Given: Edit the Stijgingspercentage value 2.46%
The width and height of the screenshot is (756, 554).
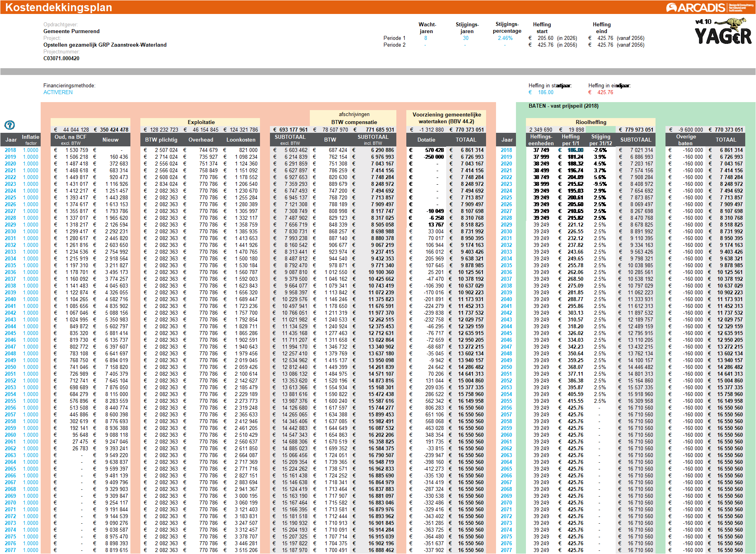Looking at the screenshot, I should pos(505,38).
